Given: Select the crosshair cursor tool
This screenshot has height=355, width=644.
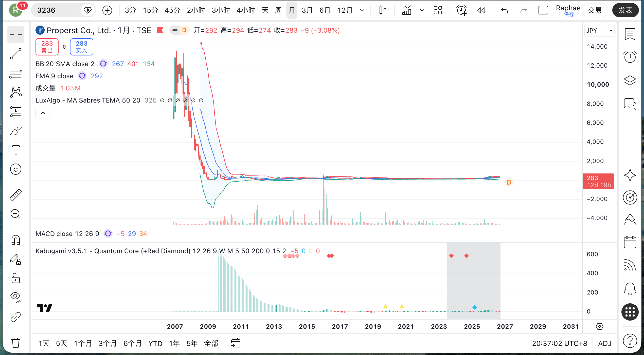Looking at the screenshot, I should (x=16, y=34).
